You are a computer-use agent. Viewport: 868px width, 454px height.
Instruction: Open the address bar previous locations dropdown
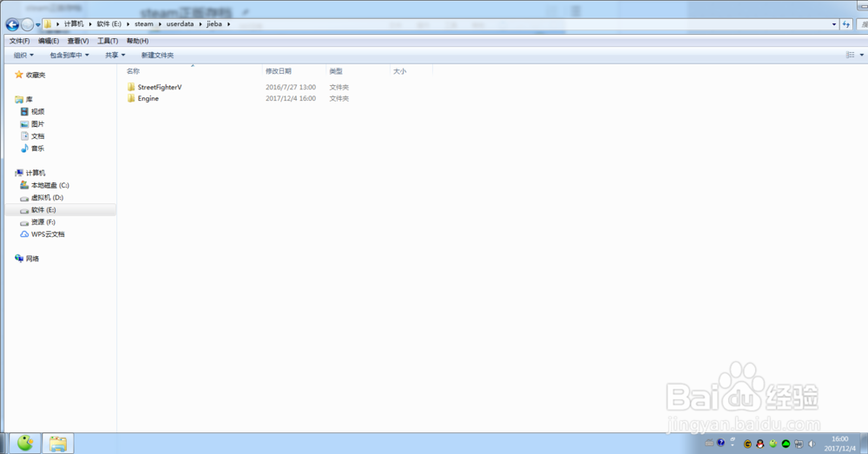point(834,24)
